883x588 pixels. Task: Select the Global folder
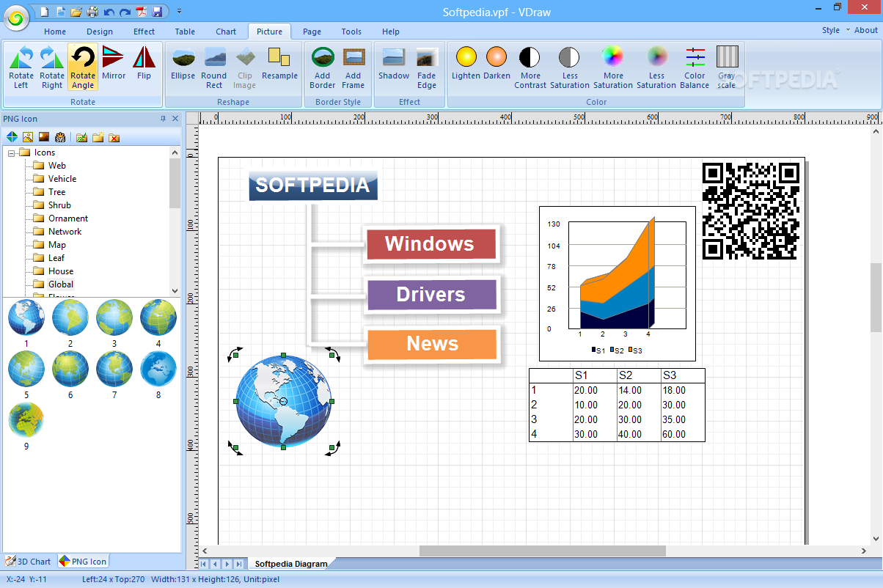pyautogui.click(x=61, y=284)
